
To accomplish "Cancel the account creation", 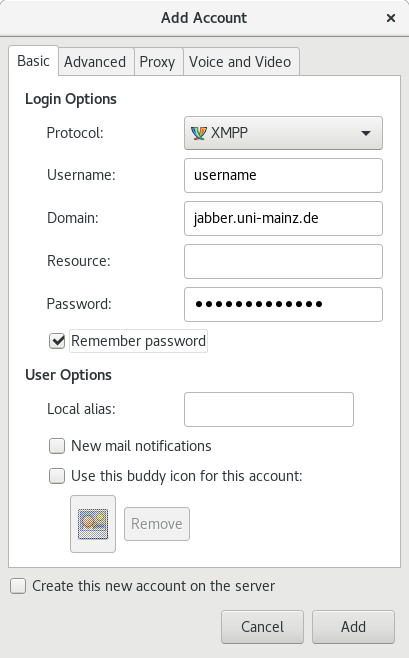I will point(262,627).
